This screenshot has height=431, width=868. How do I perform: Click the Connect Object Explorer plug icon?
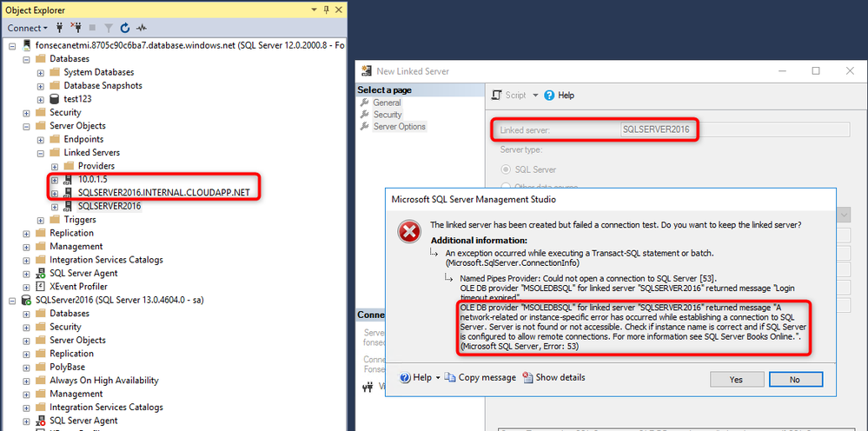pyautogui.click(x=59, y=28)
